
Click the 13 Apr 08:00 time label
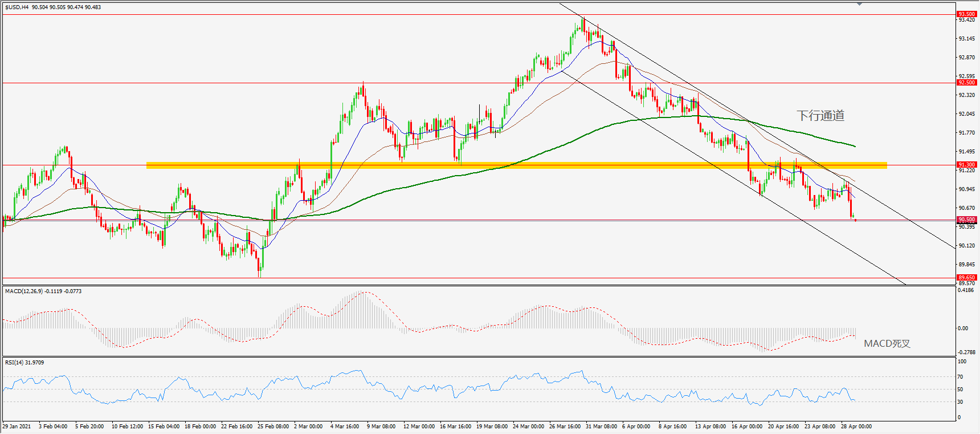coord(710,427)
